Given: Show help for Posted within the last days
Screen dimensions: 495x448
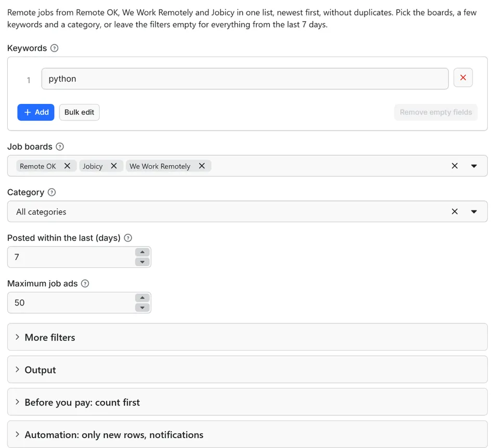Looking at the screenshot, I should click(x=128, y=238).
